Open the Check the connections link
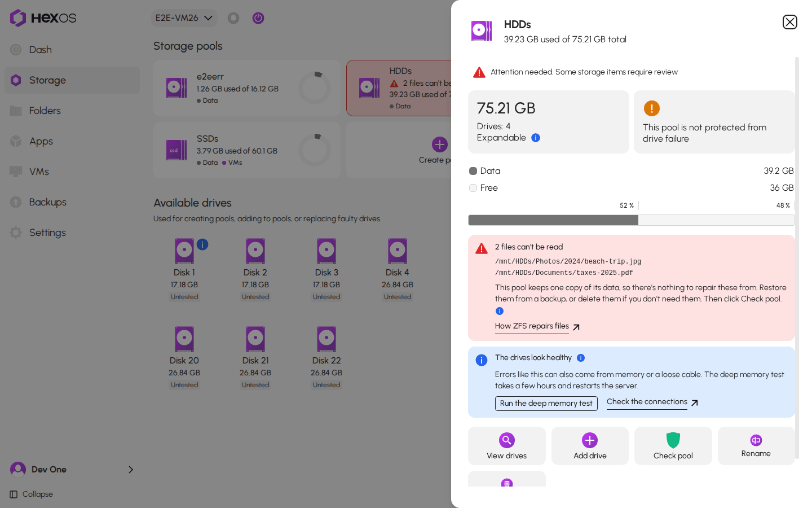This screenshot has height=508, width=812. tap(652, 402)
